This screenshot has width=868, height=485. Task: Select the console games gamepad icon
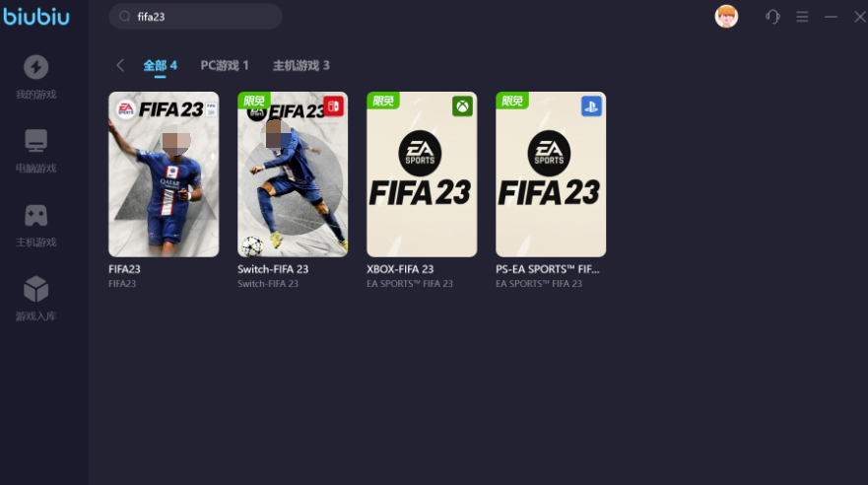(36, 215)
